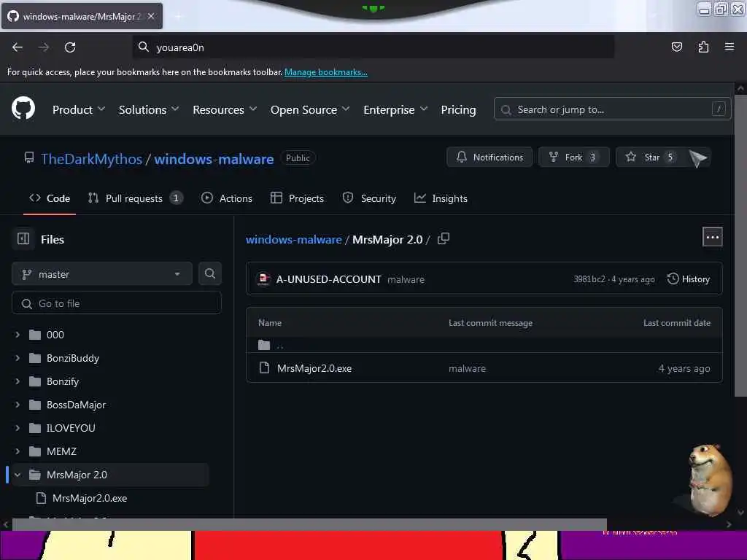
Task: Open the Pocket save icon
Action: (676, 47)
